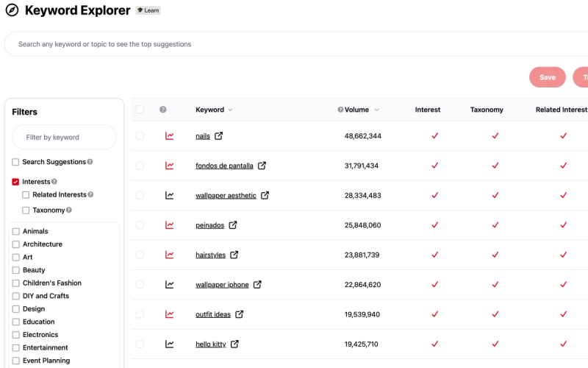Click help icon beside Volume header
The width and height of the screenshot is (588, 368).
340,110
